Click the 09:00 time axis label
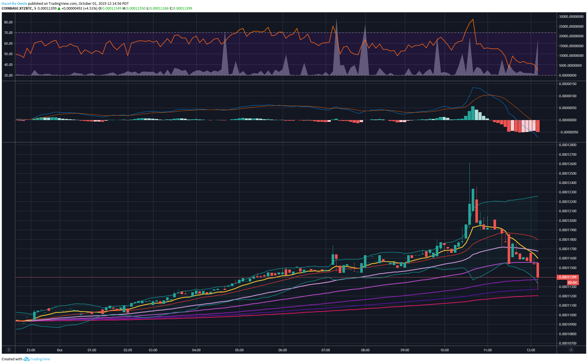 tap(405, 350)
